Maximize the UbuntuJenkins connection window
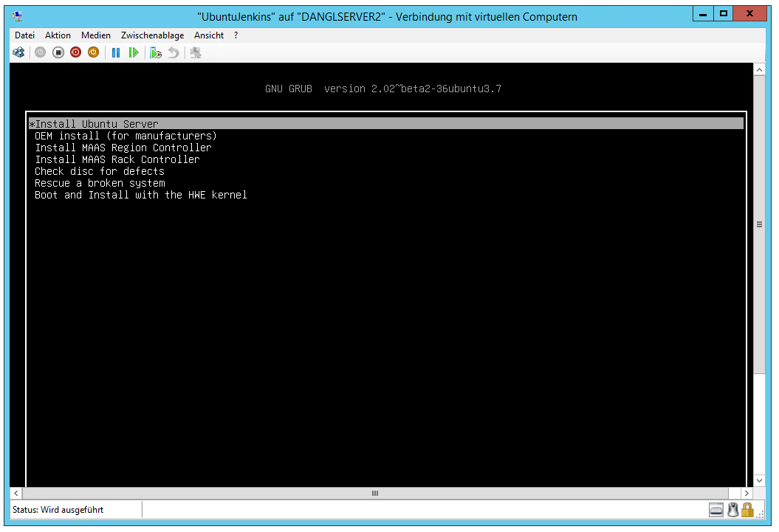 (724, 14)
